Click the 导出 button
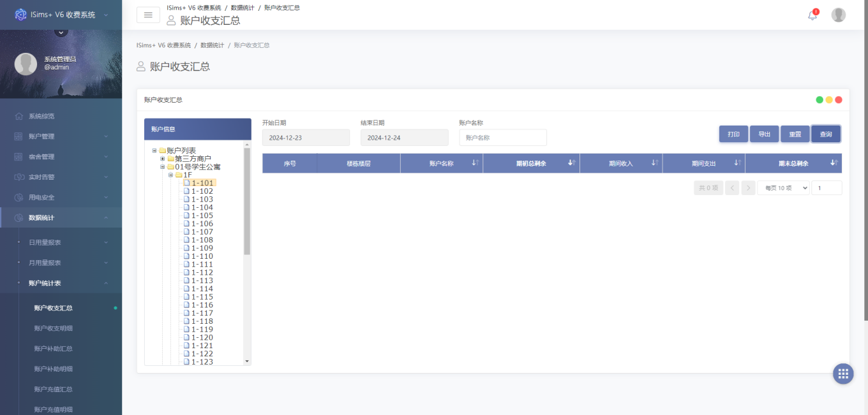Image resolution: width=868 pixels, height=415 pixels. point(764,134)
